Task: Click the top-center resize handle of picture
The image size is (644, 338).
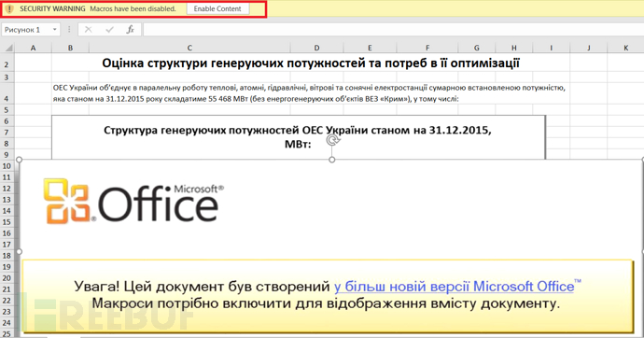Action: (x=332, y=160)
